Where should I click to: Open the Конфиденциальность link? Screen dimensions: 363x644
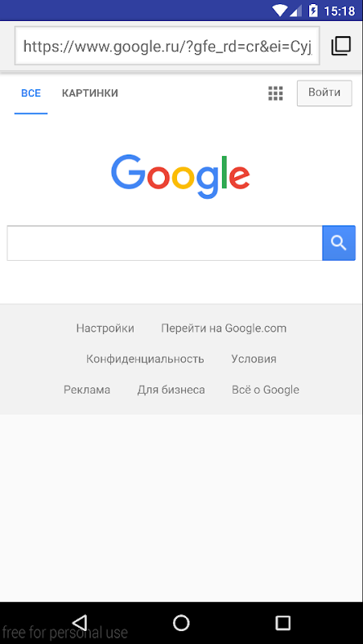[145, 359]
